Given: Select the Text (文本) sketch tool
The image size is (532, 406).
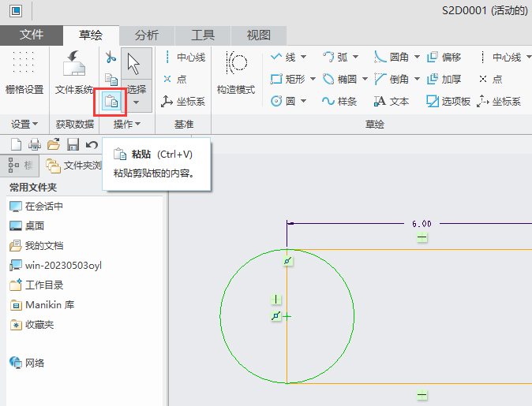Looking at the screenshot, I should (392, 102).
